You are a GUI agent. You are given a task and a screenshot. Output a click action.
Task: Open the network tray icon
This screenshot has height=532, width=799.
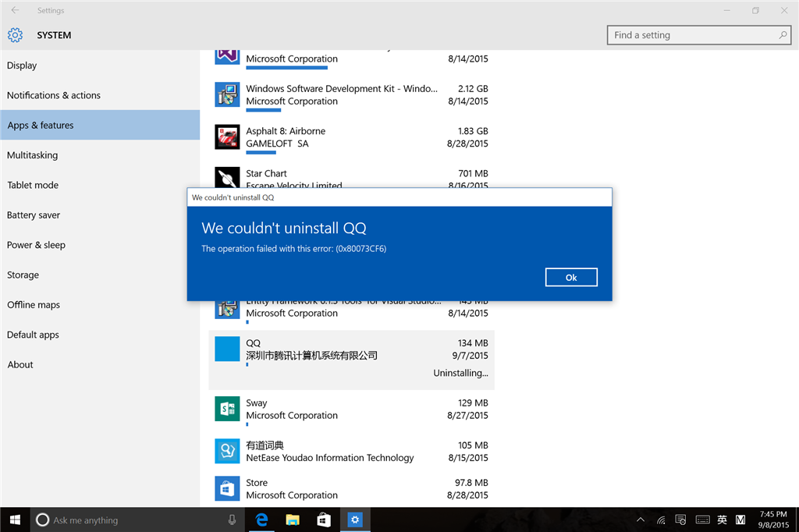point(661,520)
